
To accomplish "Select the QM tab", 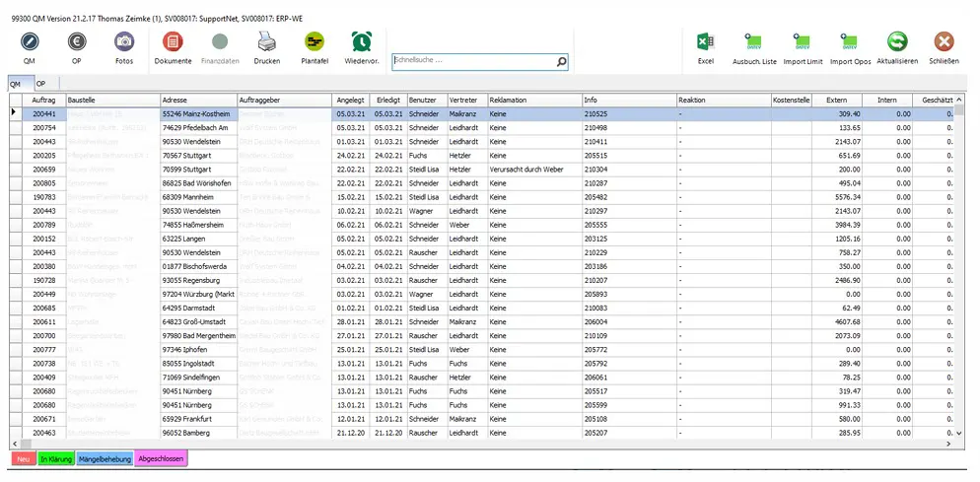I will 16,85.
